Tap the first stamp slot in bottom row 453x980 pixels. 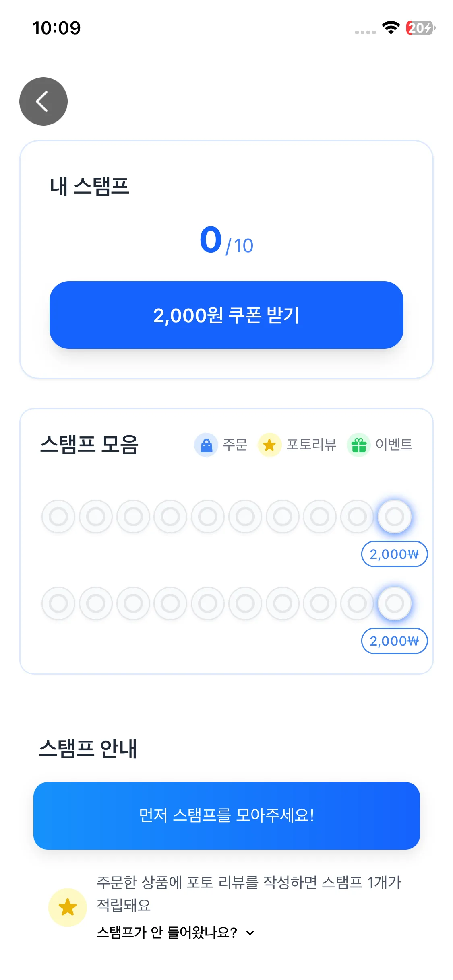click(58, 603)
